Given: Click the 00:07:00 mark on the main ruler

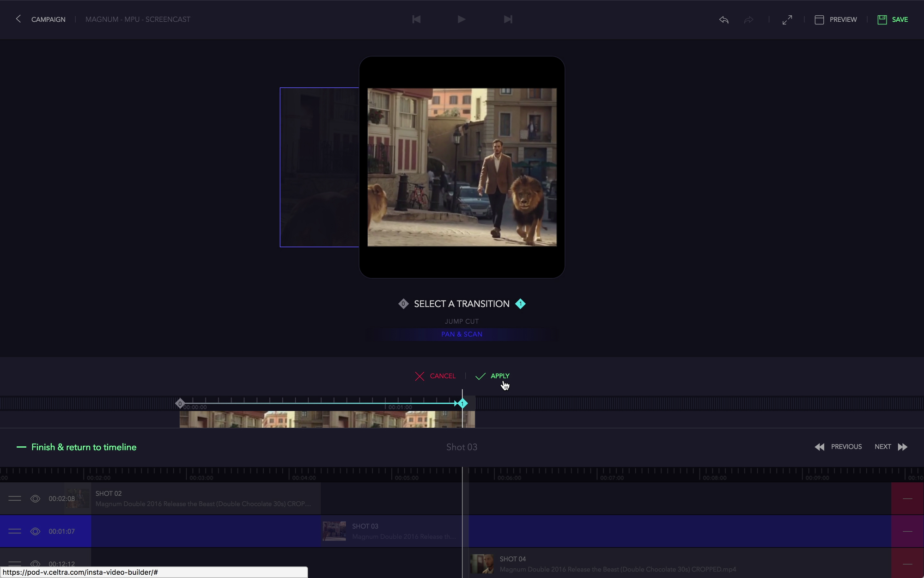Looking at the screenshot, I should click(x=612, y=478).
